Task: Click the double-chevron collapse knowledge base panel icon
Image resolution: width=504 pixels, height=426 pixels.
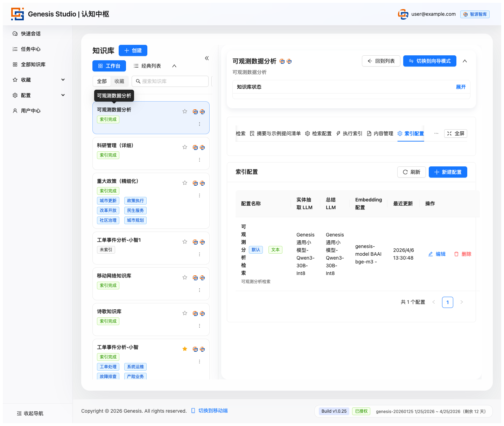Action: [207, 58]
